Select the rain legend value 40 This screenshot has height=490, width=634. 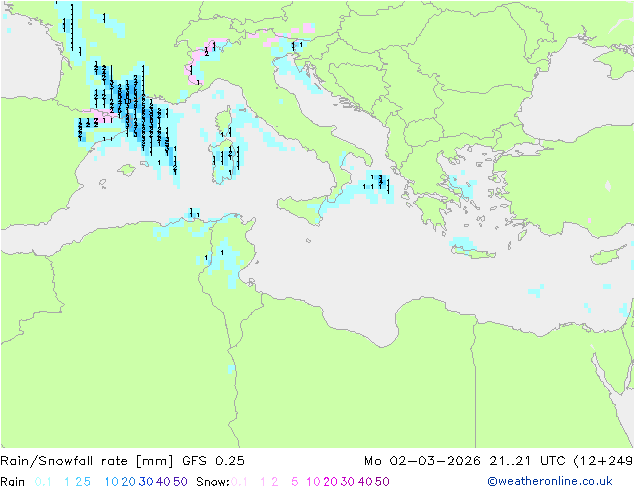(163, 482)
